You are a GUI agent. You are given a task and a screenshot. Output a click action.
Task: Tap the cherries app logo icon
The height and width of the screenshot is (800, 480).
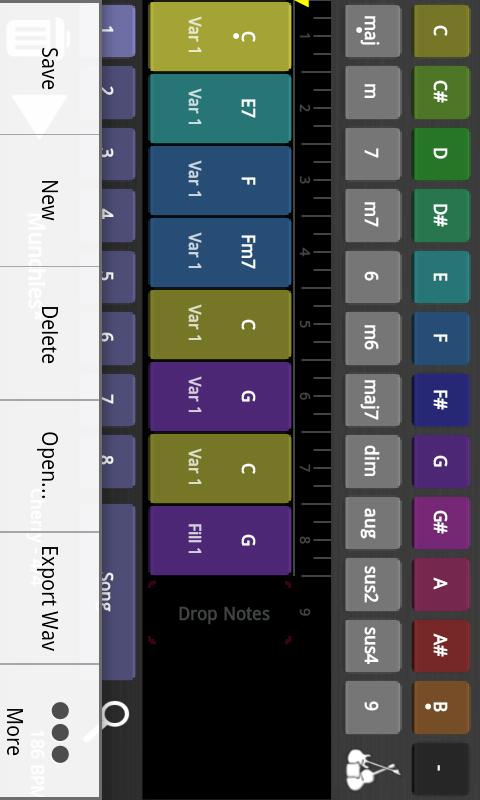(x=372, y=769)
